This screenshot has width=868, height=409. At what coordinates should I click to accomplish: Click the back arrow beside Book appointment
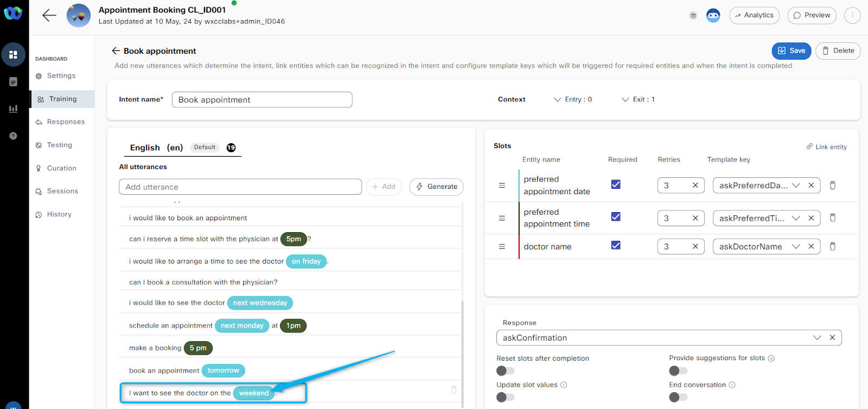[x=116, y=51]
